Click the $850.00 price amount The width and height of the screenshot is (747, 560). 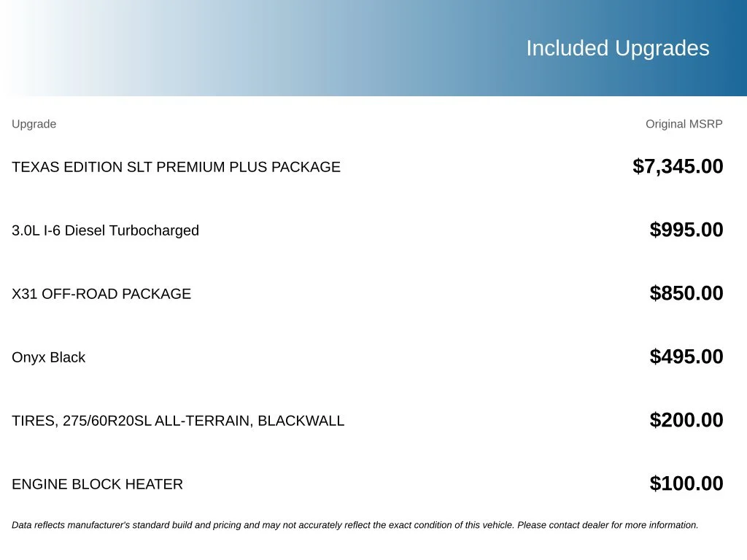point(686,293)
